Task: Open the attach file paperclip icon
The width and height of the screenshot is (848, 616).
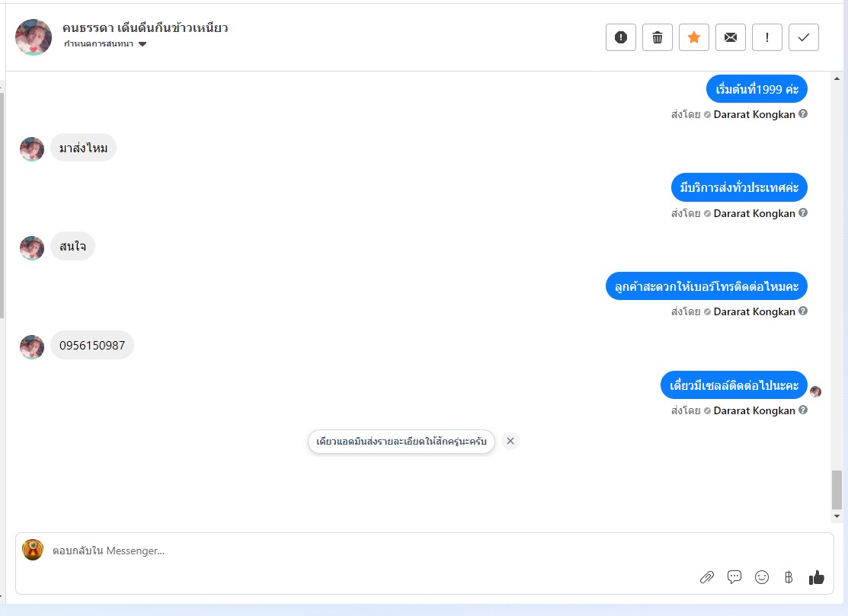Action: pos(707,577)
